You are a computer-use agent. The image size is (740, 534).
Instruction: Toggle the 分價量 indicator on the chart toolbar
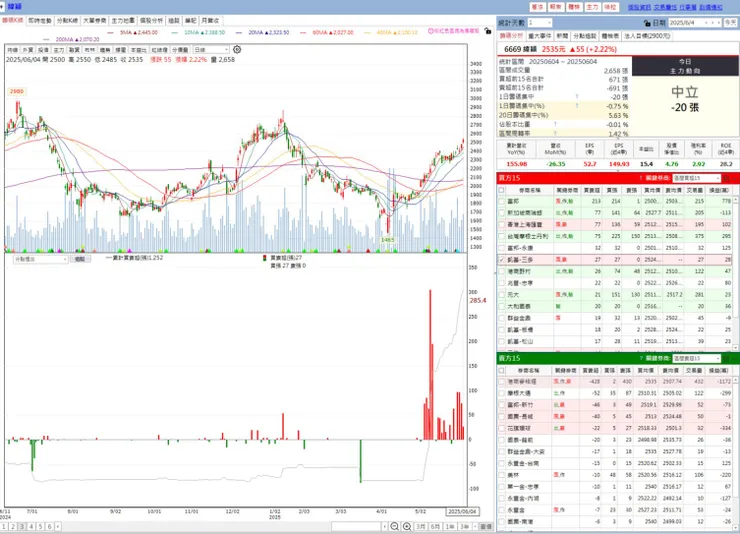180,50
